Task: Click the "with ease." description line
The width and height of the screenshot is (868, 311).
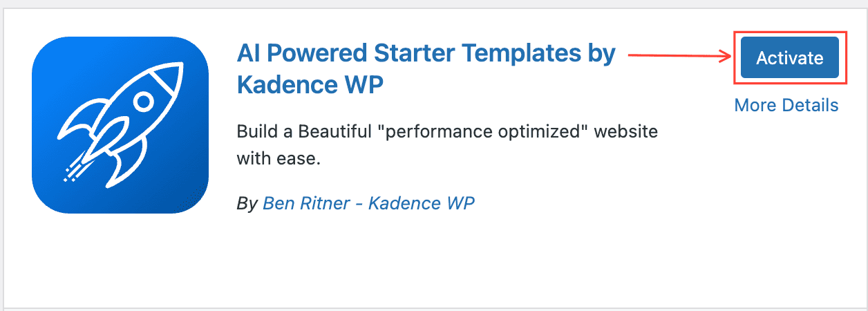Action: pos(279,159)
